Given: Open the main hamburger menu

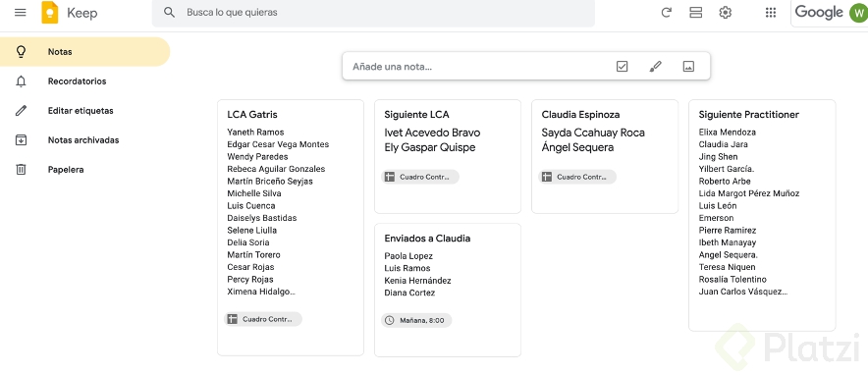Looking at the screenshot, I should click(21, 12).
